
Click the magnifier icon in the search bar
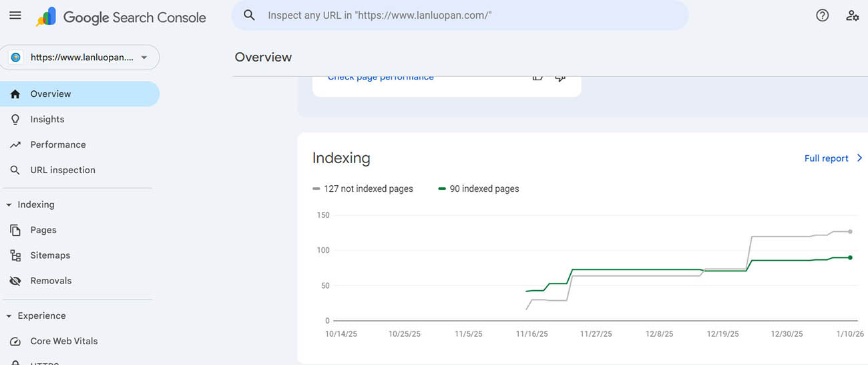(x=249, y=15)
